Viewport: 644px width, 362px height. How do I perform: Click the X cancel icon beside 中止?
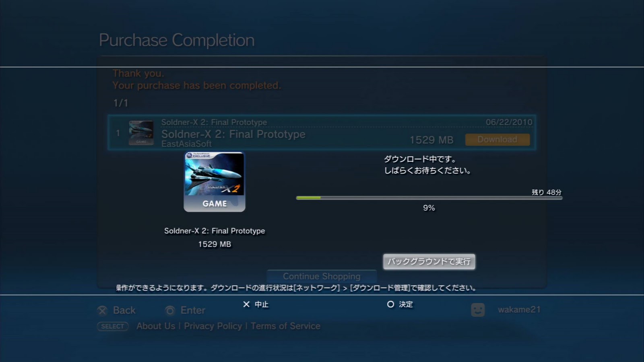[246, 304]
